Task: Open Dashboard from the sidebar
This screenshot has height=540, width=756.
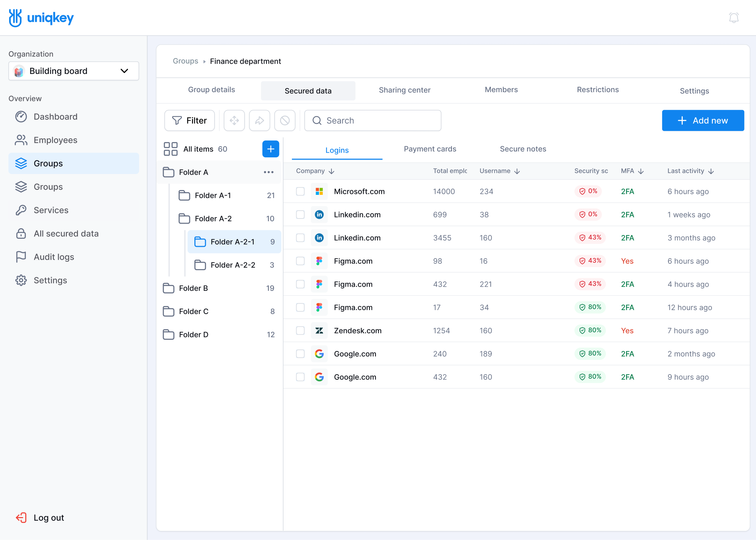Action: pyautogui.click(x=55, y=117)
